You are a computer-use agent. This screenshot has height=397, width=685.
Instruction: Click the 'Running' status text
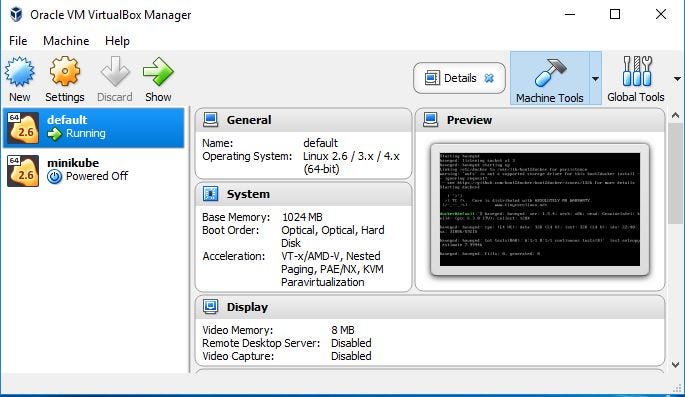[86, 133]
